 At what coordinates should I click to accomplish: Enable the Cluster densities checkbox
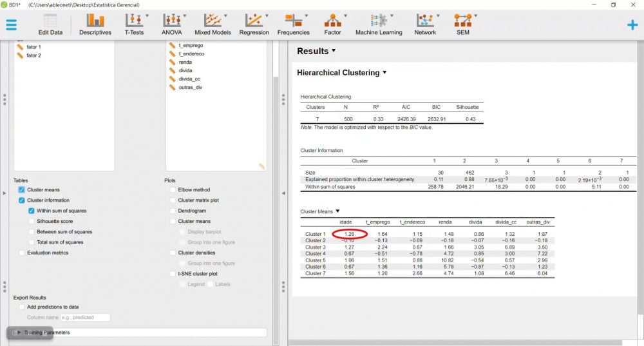coord(173,253)
